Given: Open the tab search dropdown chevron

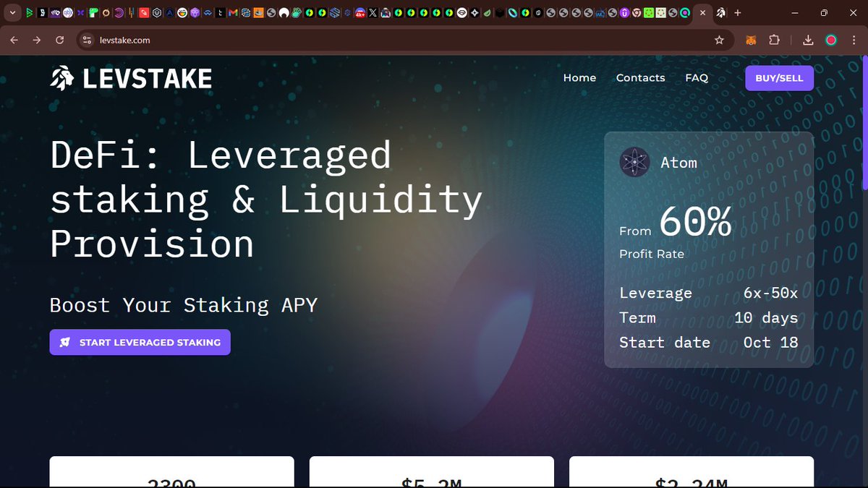Looking at the screenshot, I should [x=12, y=13].
